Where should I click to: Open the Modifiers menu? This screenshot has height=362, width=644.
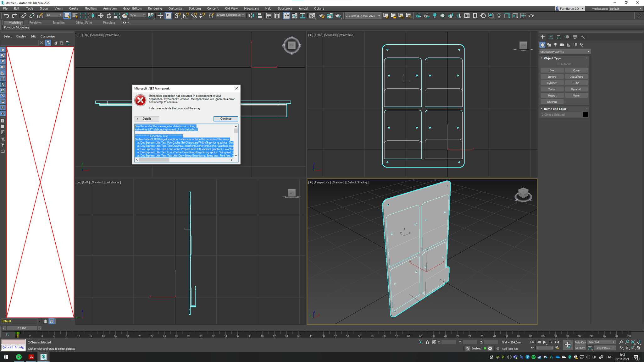pyautogui.click(x=91, y=8)
